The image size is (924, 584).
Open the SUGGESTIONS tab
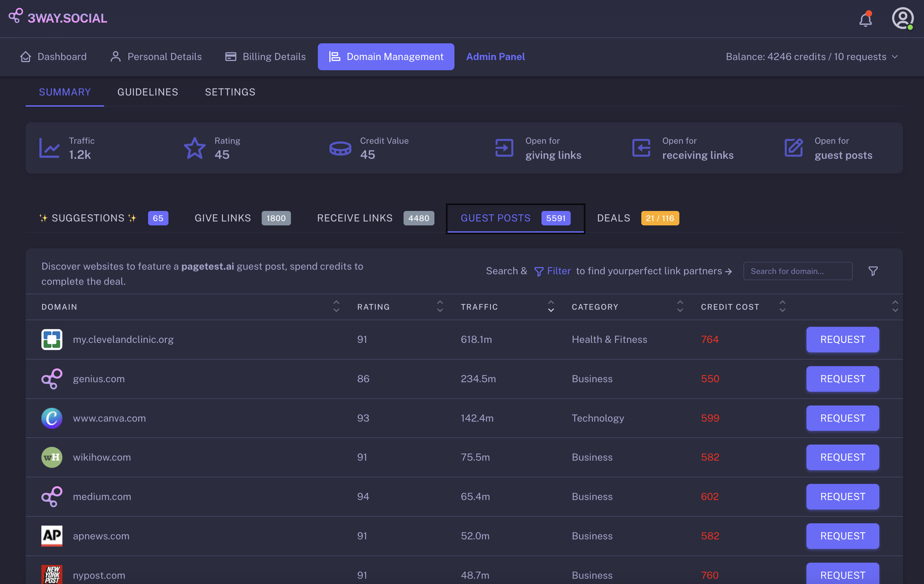[104, 218]
